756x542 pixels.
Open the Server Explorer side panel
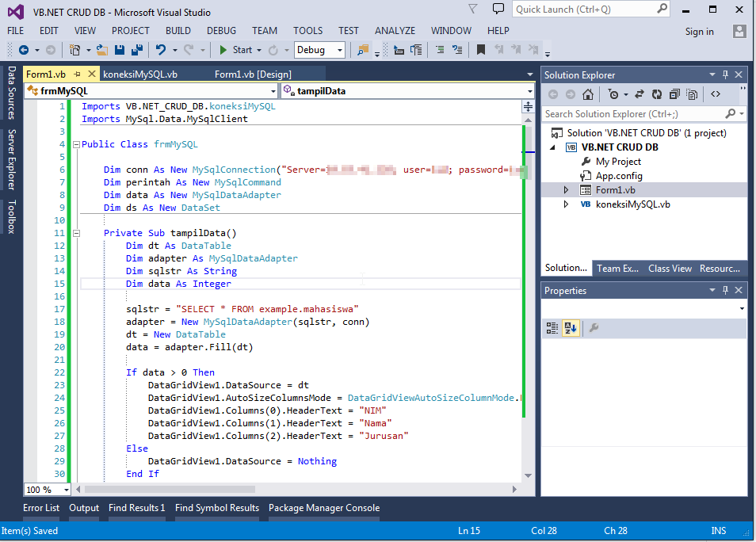click(x=12, y=159)
